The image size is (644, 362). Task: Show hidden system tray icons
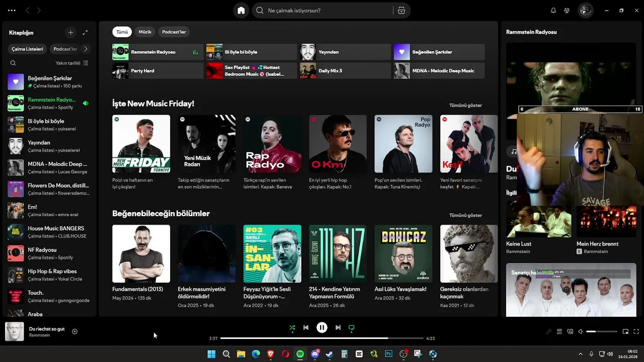point(580,354)
